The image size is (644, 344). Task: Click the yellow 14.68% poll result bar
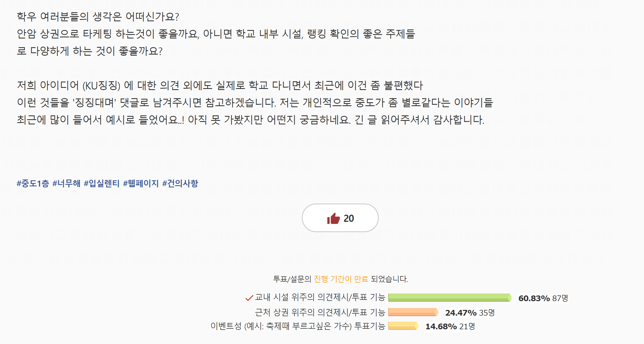(x=403, y=326)
